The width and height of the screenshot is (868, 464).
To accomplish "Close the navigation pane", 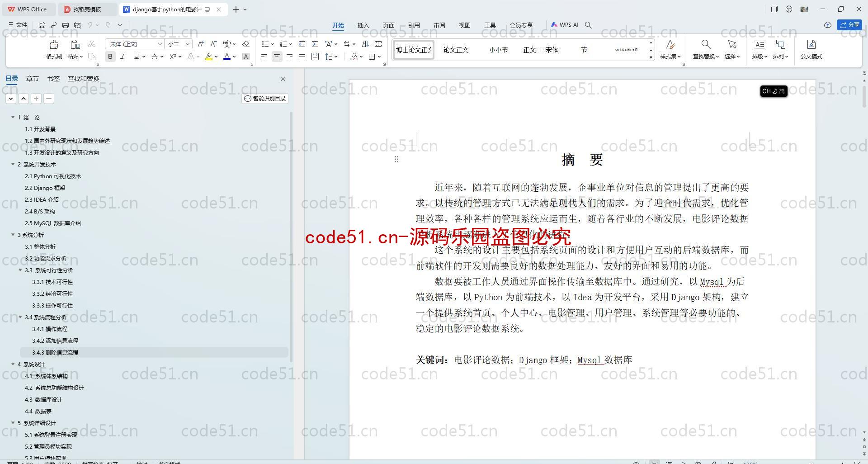I will [x=283, y=79].
